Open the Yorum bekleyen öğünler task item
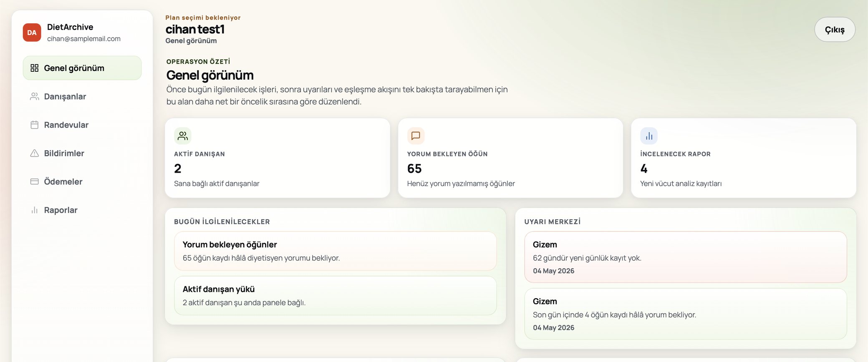This screenshot has height=362, width=868. (336, 251)
